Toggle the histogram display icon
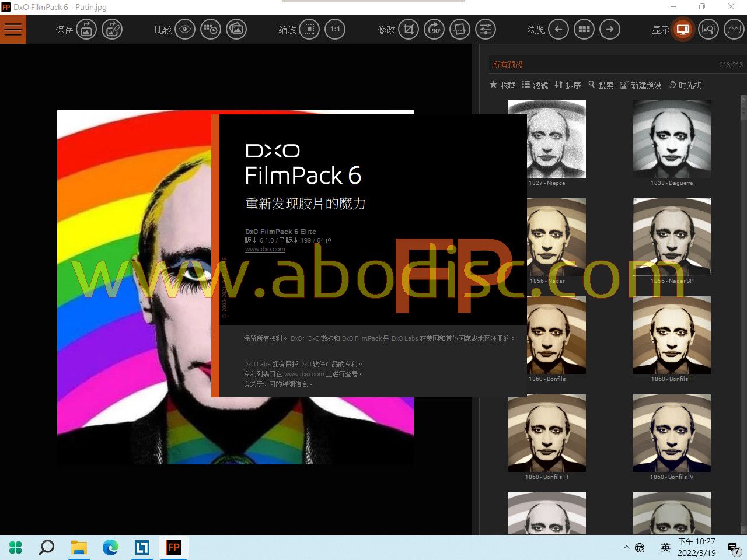Screen dimensions: 747x560 coord(734,29)
